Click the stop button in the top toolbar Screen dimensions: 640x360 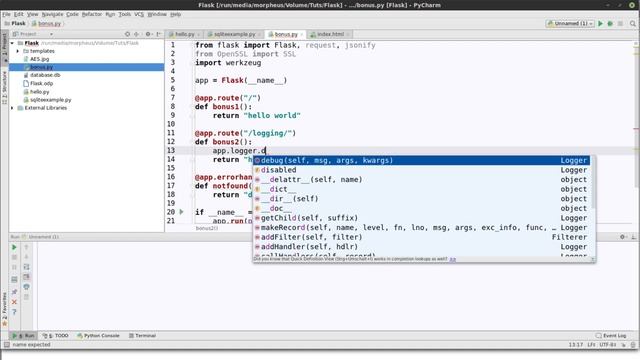click(x=620, y=24)
